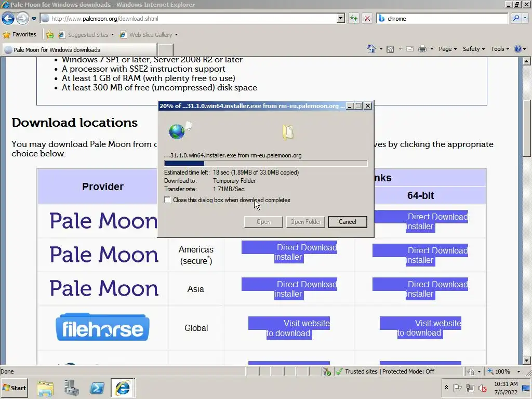Click the download progress bar
Image resolution: width=532 pixels, height=399 pixels.
pos(265,164)
